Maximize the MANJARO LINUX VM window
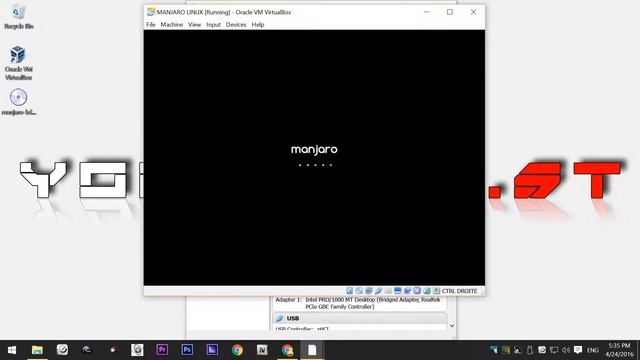The height and width of the screenshot is (360, 640). coord(450,12)
